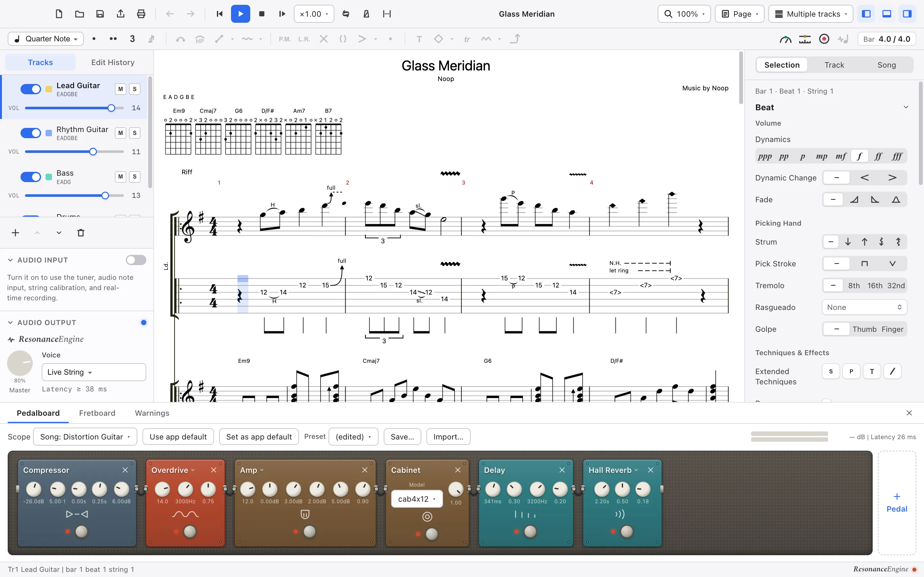
Task: Open the tuner gauge icon
Action: point(785,39)
